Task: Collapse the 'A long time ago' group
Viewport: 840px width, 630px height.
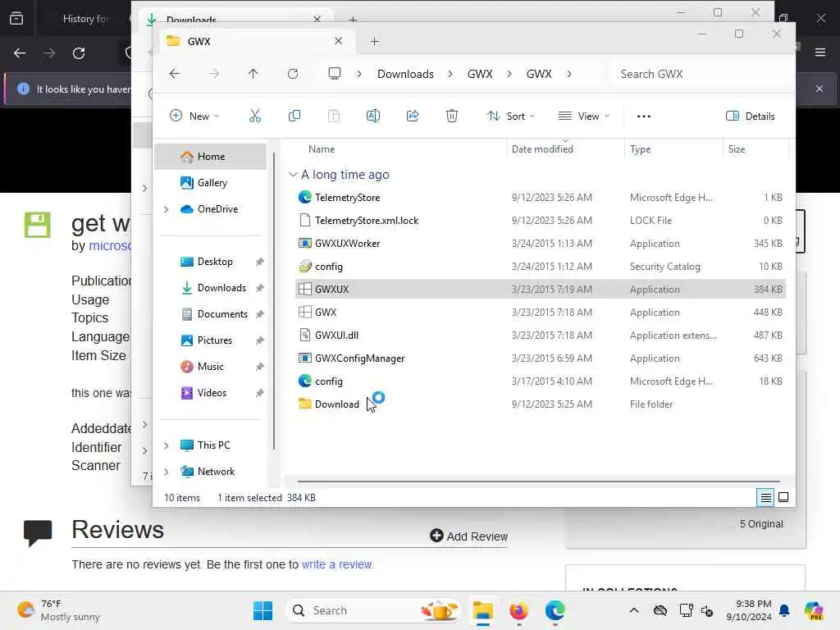Action: coord(293,175)
